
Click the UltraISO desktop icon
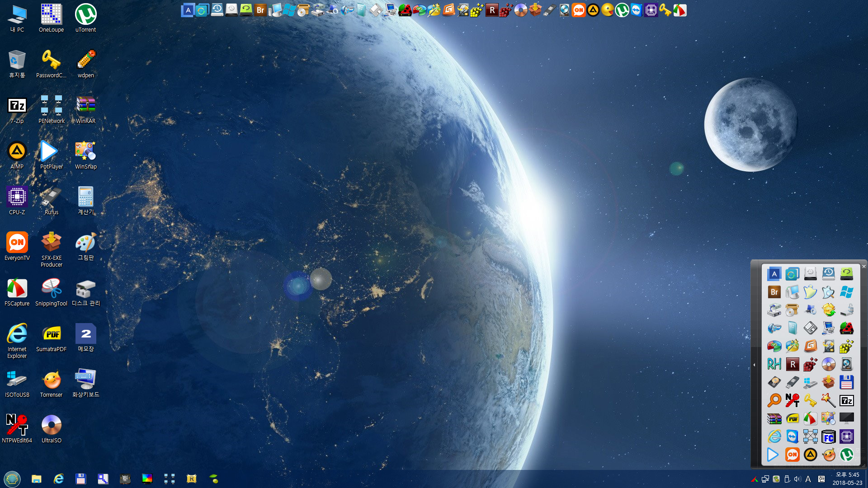(x=51, y=429)
